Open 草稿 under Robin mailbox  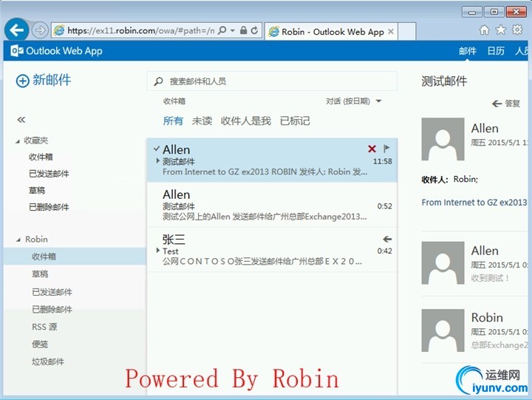point(40,274)
